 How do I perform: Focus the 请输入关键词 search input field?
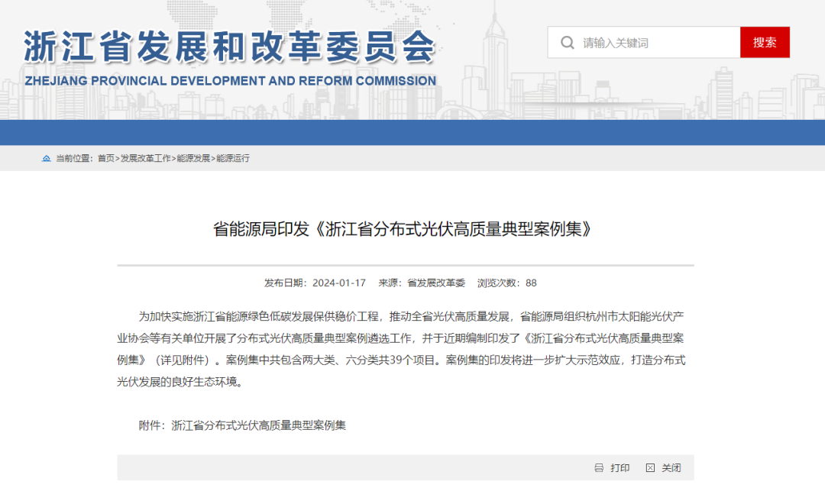point(657,43)
